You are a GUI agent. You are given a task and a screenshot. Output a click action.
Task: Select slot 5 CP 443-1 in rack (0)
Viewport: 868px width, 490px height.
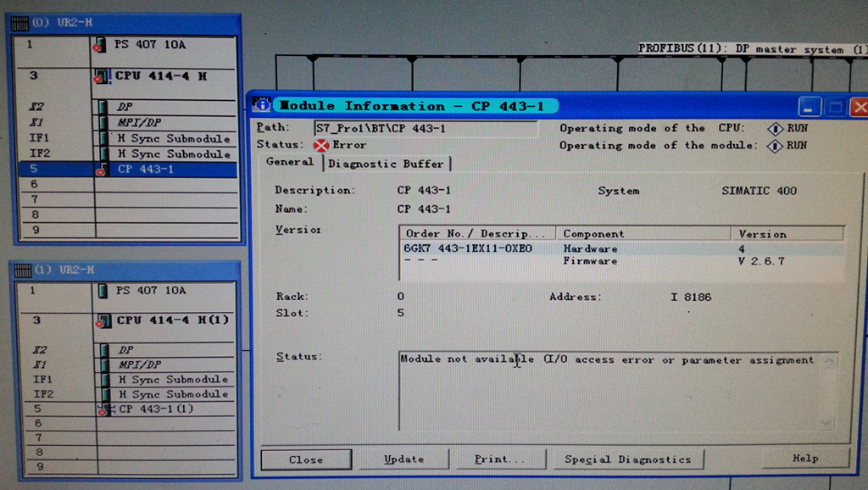tap(128, 170)
